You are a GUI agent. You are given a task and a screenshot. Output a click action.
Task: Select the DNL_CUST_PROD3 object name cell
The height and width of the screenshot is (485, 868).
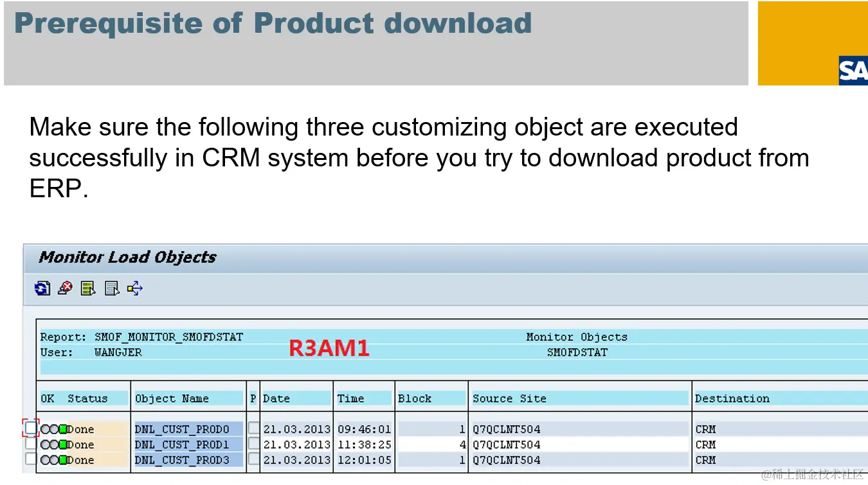point(189,460)
